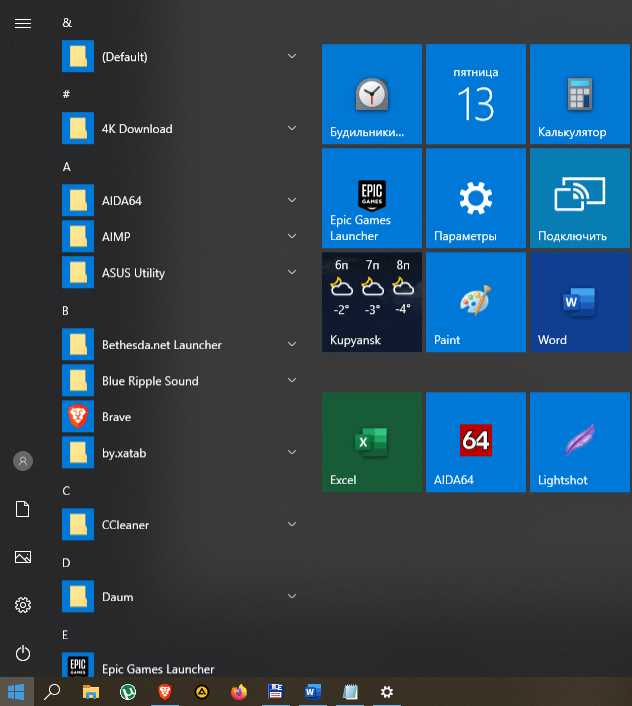The width and height of the screenshot is (632, 706).
Task: Expand the AIDA64 folder chevron
Action: coord(292,200)
